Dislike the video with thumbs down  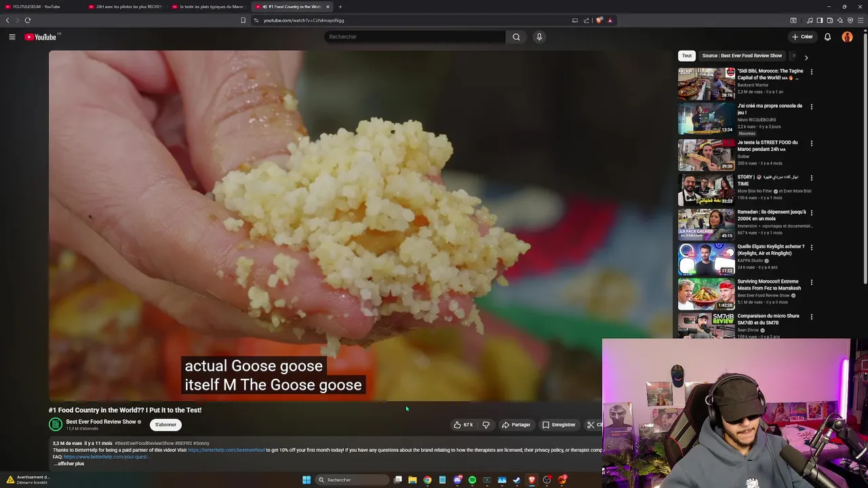(486, 425)
